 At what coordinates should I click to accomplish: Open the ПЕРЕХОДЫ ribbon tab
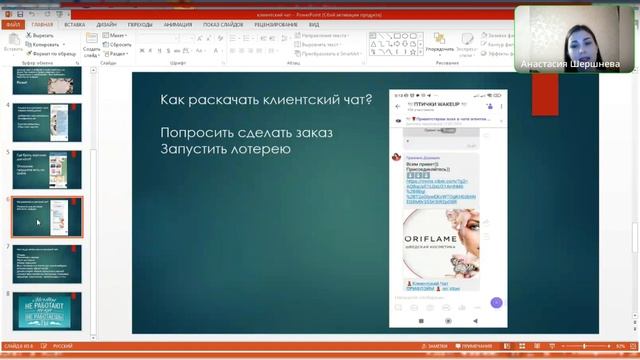[x=140, y=24]
